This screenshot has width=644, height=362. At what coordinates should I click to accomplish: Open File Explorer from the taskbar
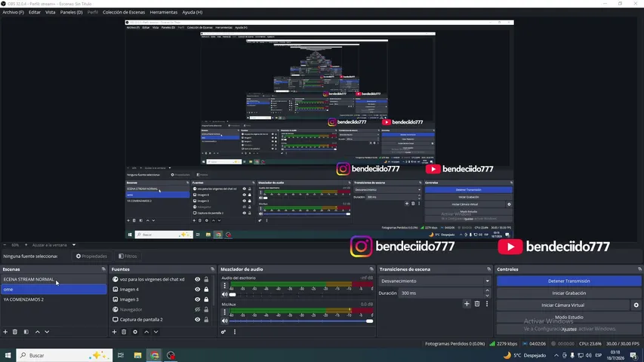(137, 355)
